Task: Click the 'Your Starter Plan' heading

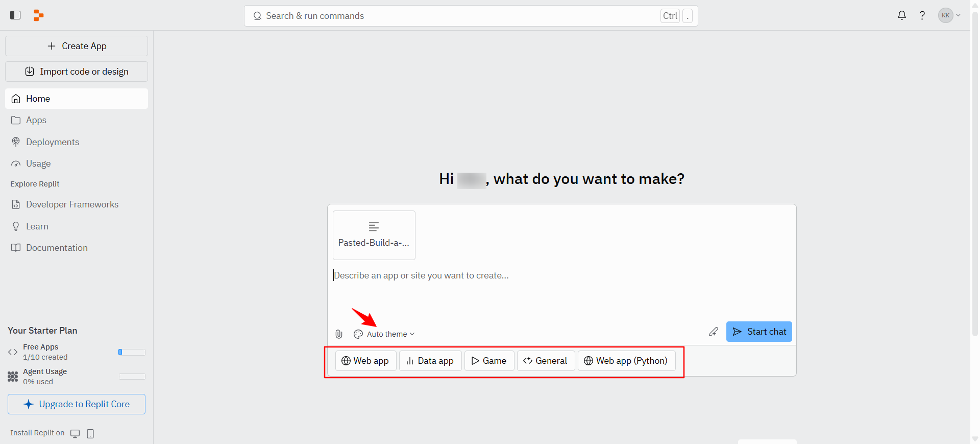Action: (42, 331)
